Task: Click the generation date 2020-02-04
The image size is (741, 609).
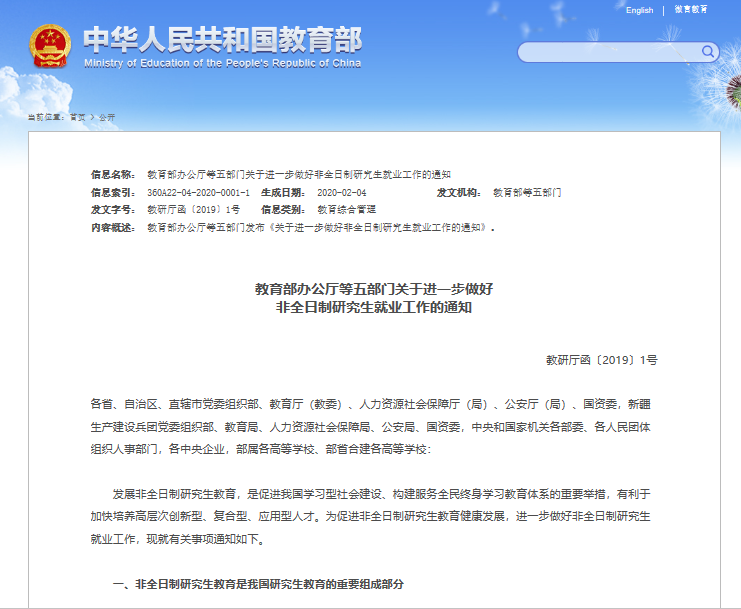Action: pyautogui.click(x=342, y=193)
